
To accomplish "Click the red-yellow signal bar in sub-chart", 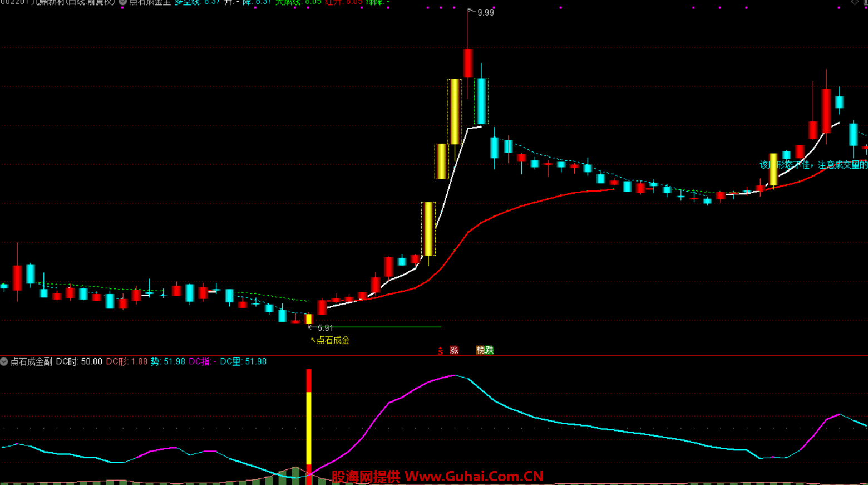I will [x=309, y=423].
